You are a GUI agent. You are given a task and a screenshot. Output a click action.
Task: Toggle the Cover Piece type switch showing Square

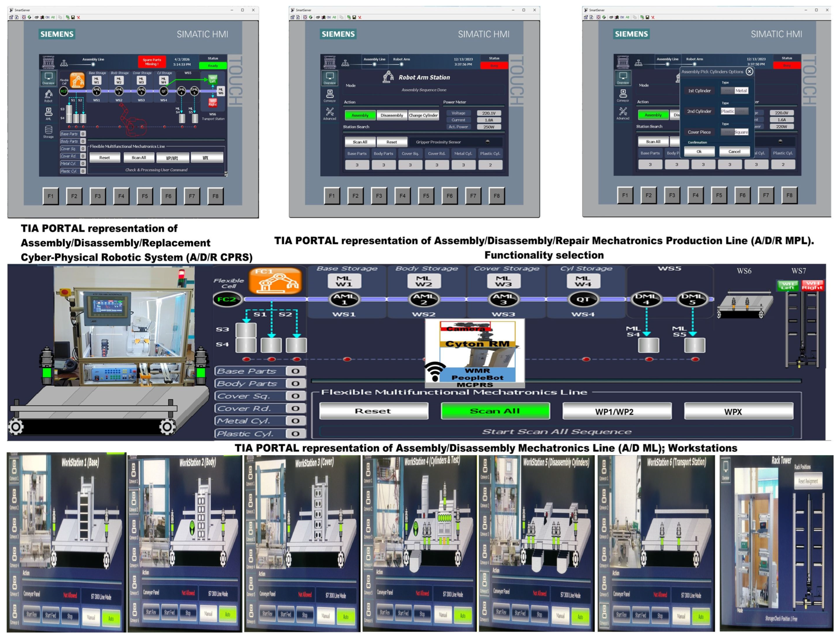tap(734, 132)
